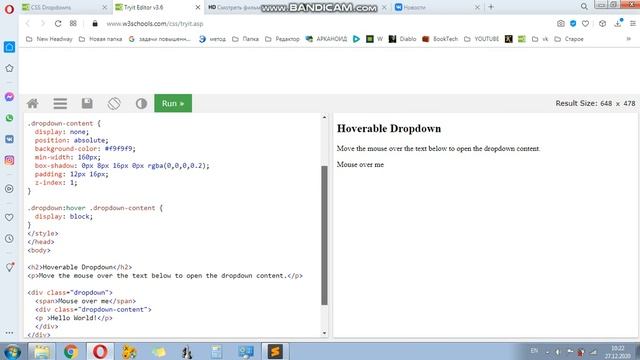Expand the bookmarks overflow chevron
This screenshot has height=360, width=640.
click(629, 39)
